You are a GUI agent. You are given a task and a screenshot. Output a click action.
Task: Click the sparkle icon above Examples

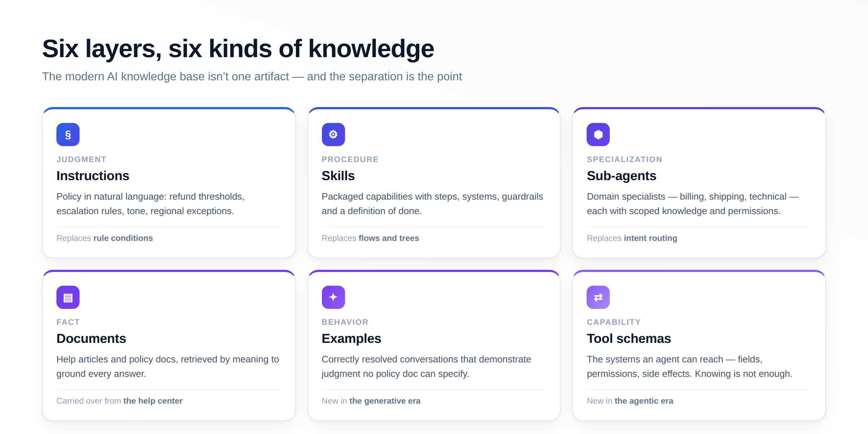(x=333, y=297)
